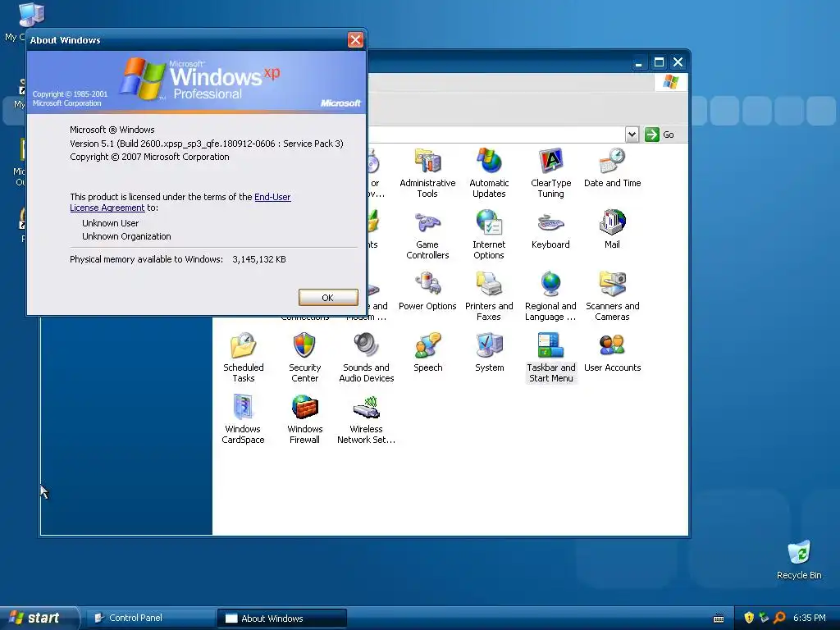Expand the address bar dropdown
The height and width of the screenshot is (630, 840).
632,135
